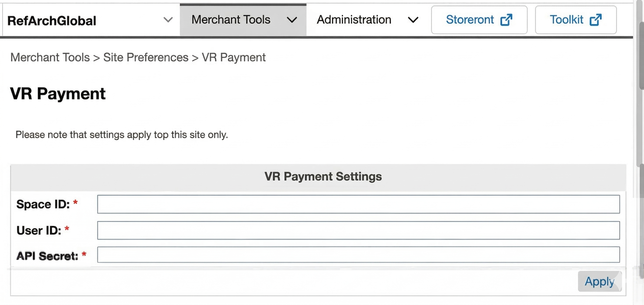Click the Toolkit external link icon
Screen dimensions: 644x305
coord(595,20)
